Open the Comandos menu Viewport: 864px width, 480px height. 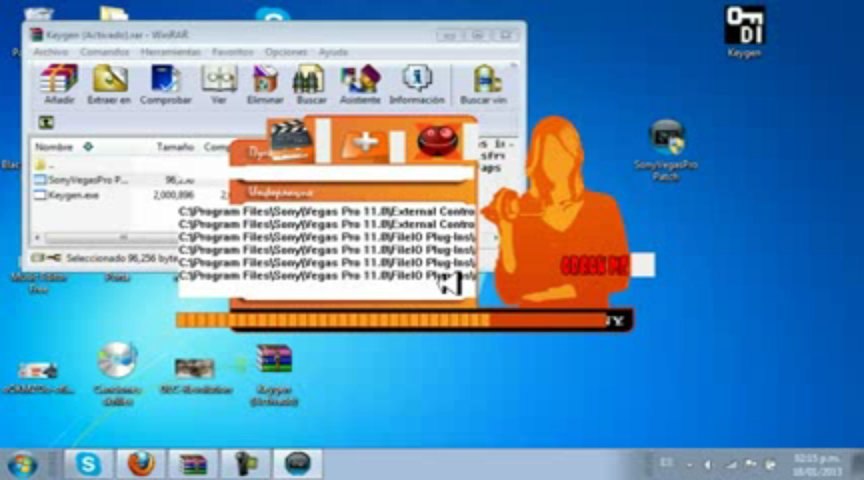pyautogui.click(x=105, y=52)
